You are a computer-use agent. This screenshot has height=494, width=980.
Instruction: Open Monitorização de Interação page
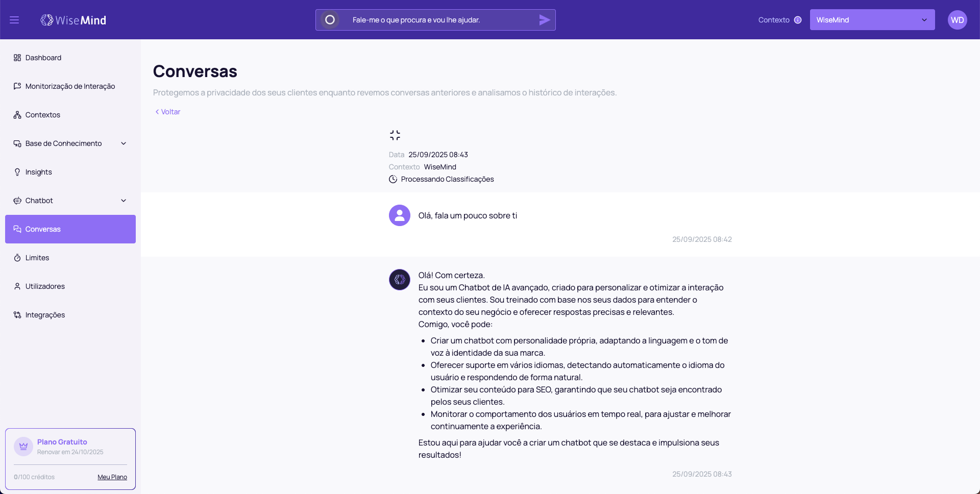click(70, 86)
